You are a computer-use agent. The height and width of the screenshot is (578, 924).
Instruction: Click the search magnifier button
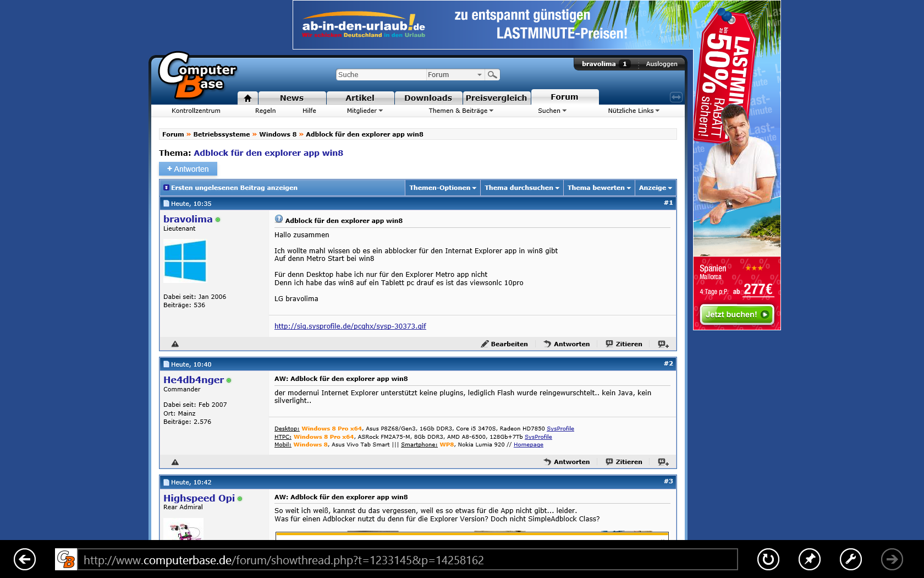(x=492, y=74)
